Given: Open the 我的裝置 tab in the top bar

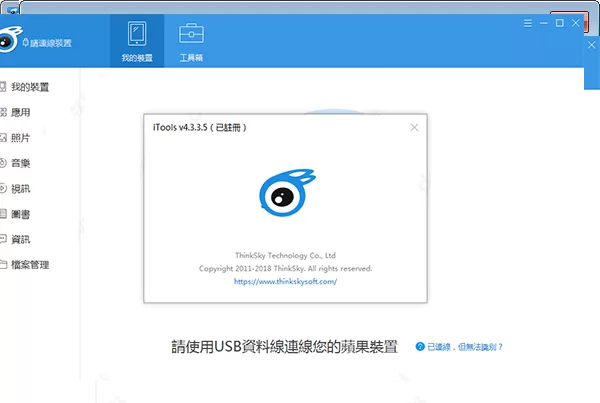Looking at the screenshot, I should tap(137, 41).
